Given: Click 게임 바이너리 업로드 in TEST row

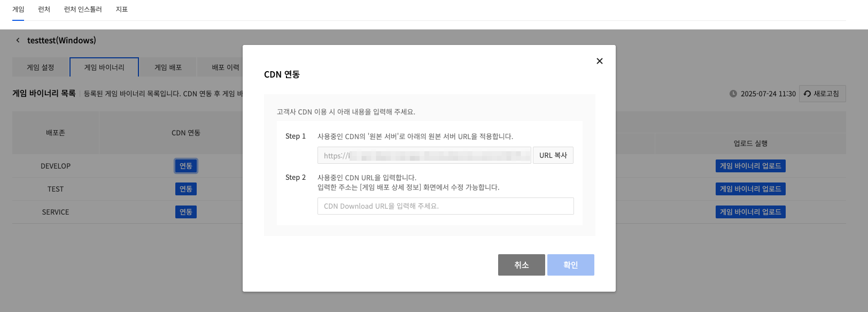Looking at the screenshot, I should [750, 189].
